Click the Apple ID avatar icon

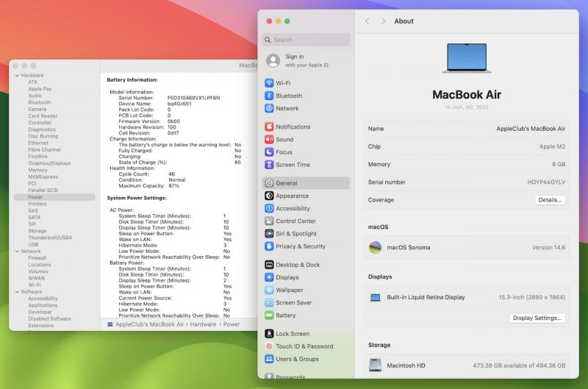pyautogui.click(x=273, y=60)
